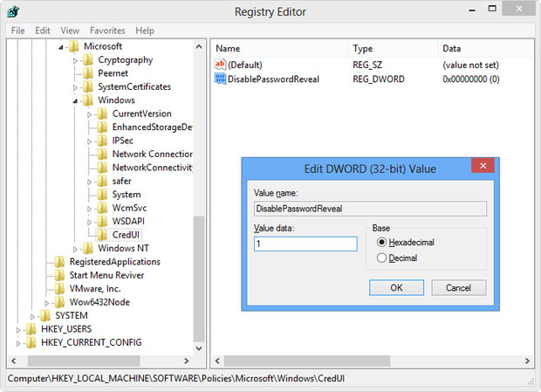Viewport: 541px width, 392px height.
Task: Click the tree pane horizontal scroll right arrow
Action: 187,361
